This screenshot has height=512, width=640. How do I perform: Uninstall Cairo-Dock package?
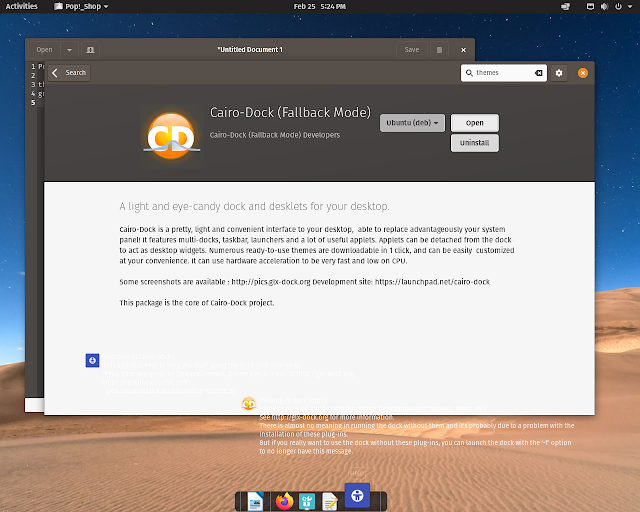coord(475,143)
